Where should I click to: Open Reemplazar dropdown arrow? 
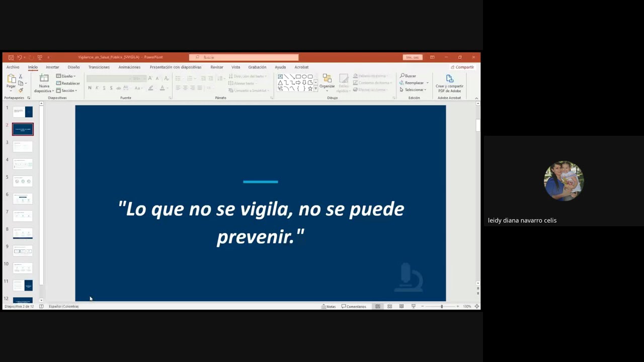(428, 83)
